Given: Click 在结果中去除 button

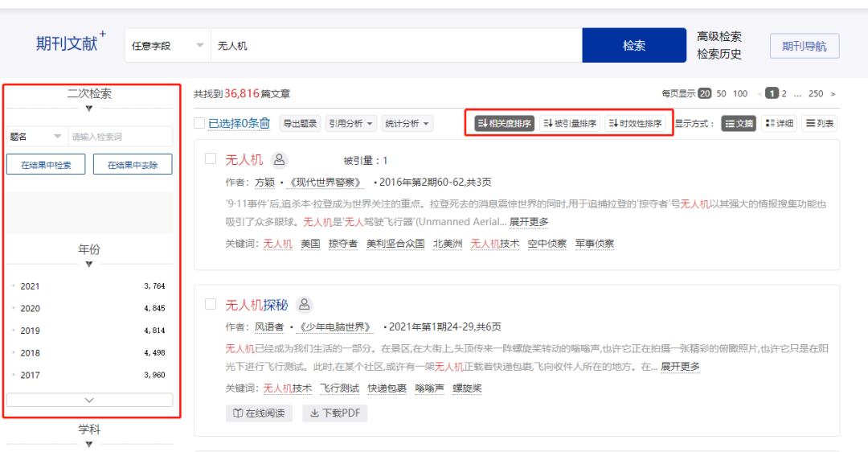Looking at the screenshot, I should (x=133, y=165).
